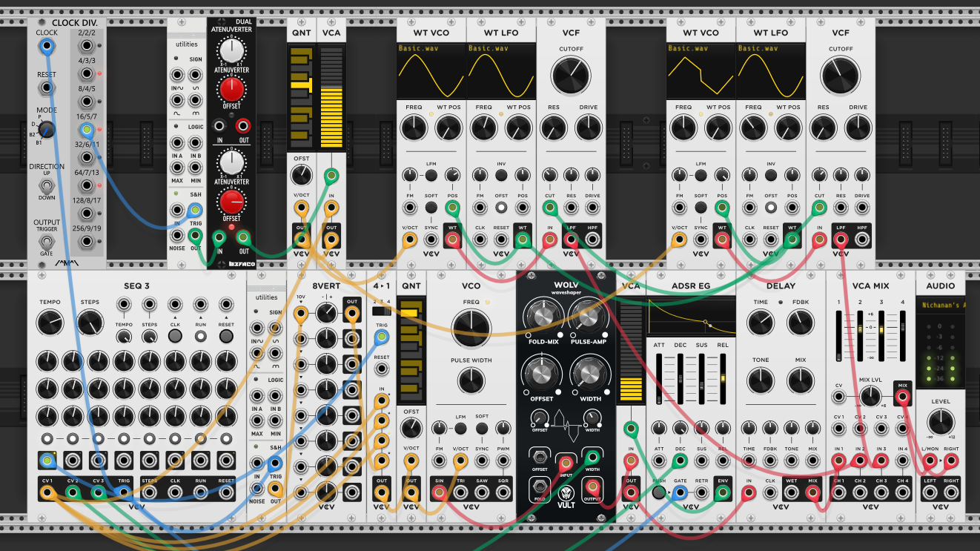Click the FDBK knob on the DELAY module
The width and height of the screenshot is (980, 551).
coord(800,323)
